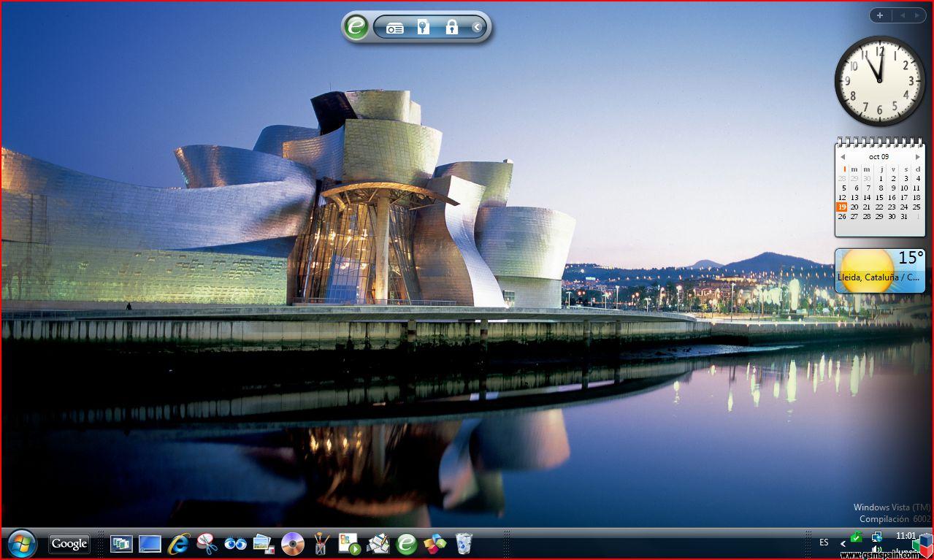The height and width of the screenshot is (560, 934).
Task: Select day 25 in the calendar gadget
Action: click(x=916, y=207)
